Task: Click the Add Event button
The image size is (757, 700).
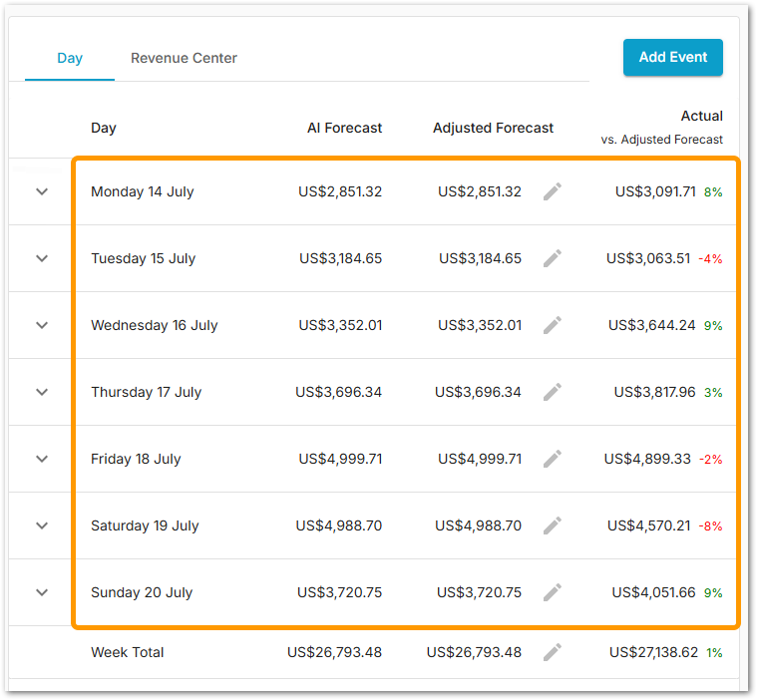Action: pos(672,57)
